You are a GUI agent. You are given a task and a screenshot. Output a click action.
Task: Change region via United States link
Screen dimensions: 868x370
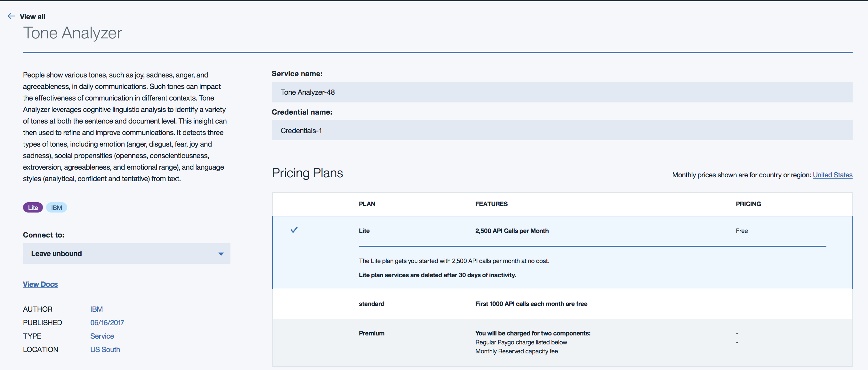pos(832,175)
